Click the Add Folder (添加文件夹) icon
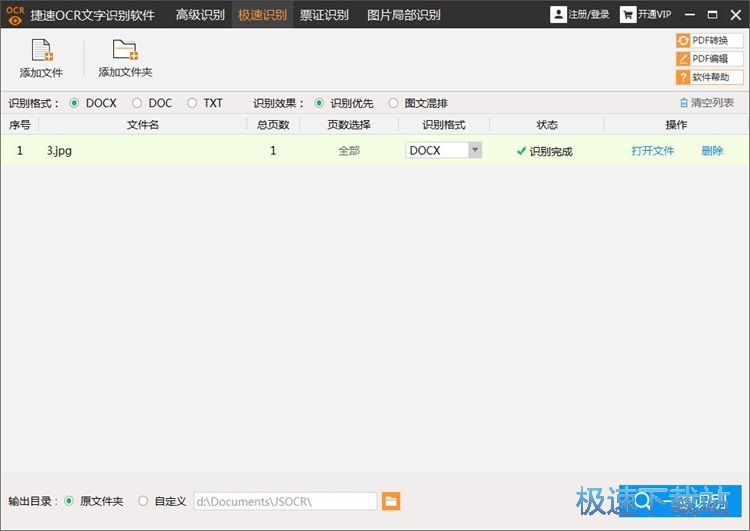 tap(125, 52)
